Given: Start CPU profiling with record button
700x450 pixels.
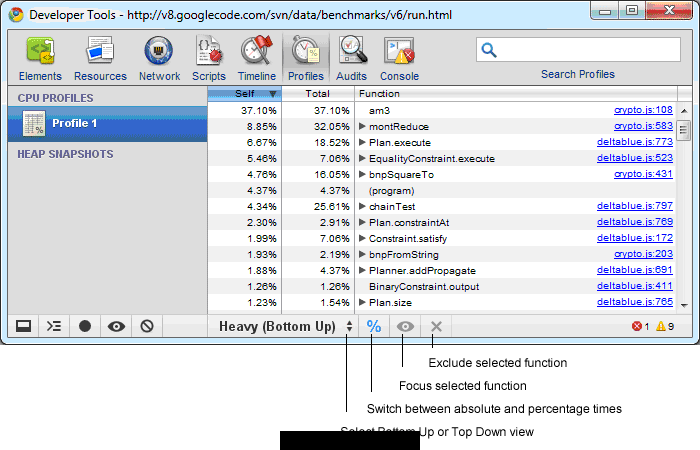Looking at the screenshot, I should pos(85,326).
